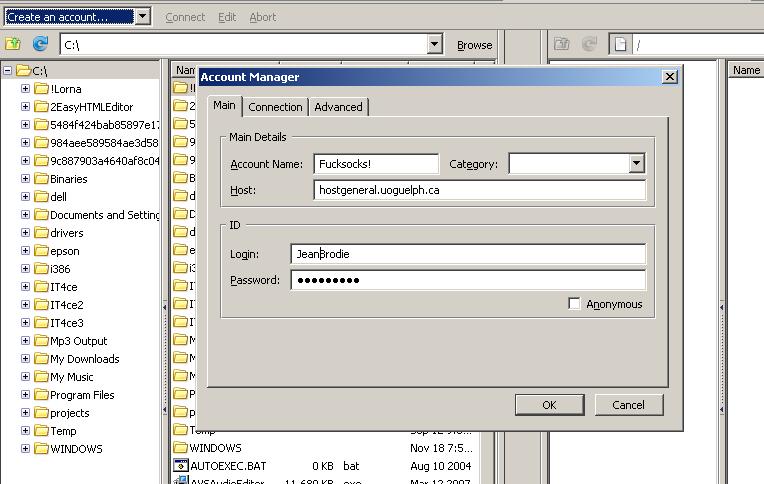Expand the i386 folder node
The height and width of the screenshot is (484, 764).
25,269
